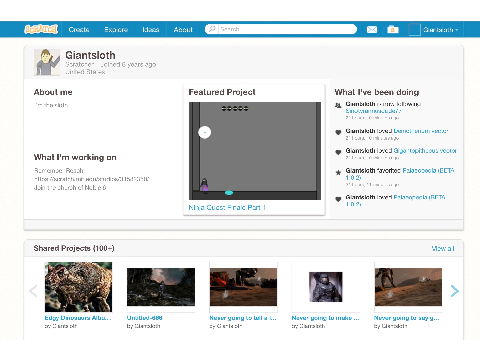Click the Giantsloth profile avatar picture
The width and height of the screenshot is (480, 360).
tap(47, 62)
